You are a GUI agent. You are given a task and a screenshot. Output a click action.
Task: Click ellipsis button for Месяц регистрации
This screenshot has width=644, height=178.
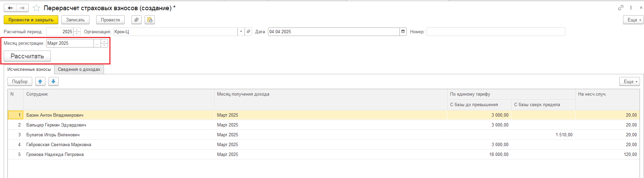(97, 43)
